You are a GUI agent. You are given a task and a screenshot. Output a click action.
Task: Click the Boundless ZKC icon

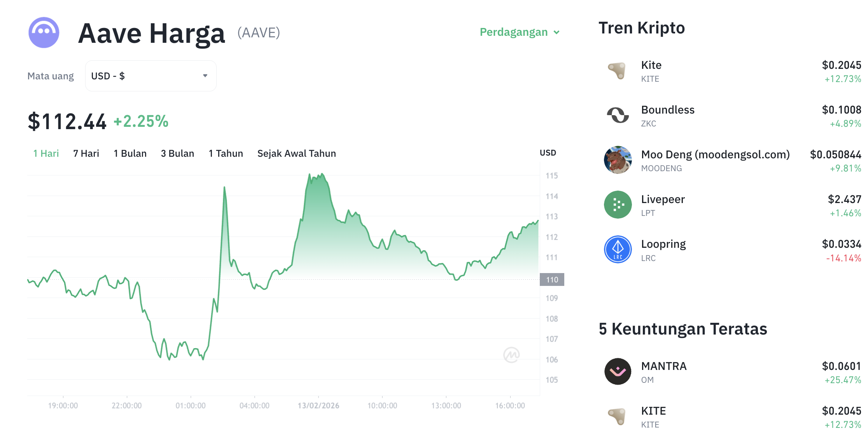[618, 116]
